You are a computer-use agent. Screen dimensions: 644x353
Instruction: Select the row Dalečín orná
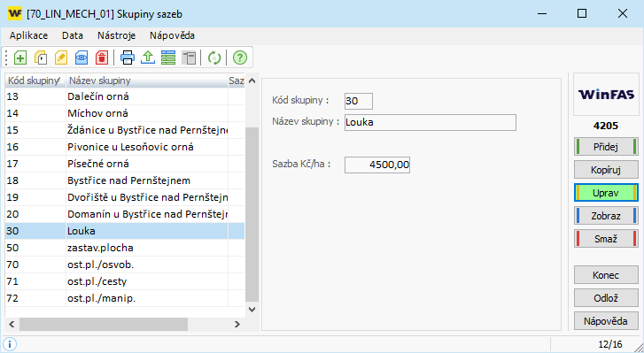(125, 96)
